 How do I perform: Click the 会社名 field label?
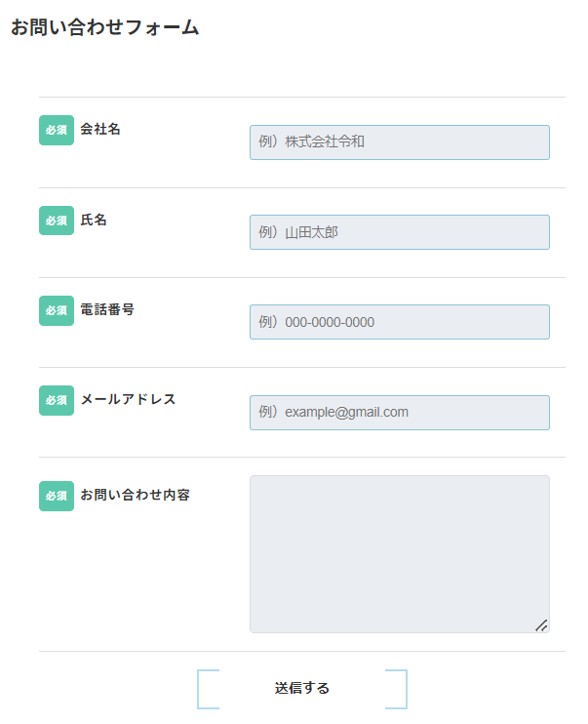pos(100,129)
